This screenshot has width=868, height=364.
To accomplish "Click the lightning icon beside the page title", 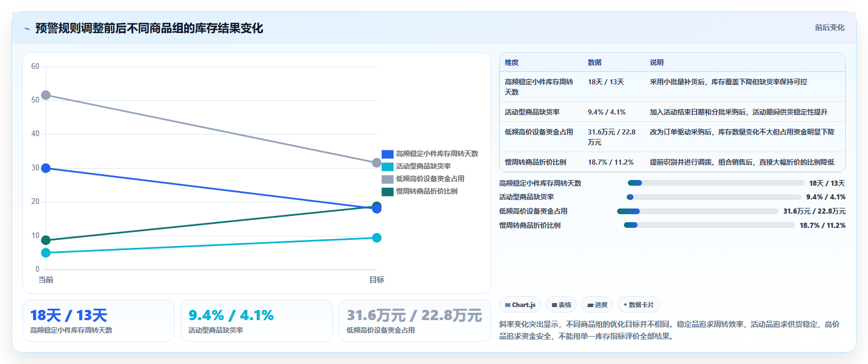I will pyautogui.click(x=27, y=28).
